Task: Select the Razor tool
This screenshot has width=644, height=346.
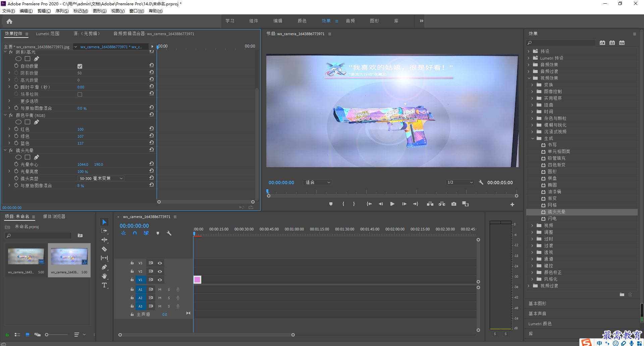Action: click(x=104, y=249)
